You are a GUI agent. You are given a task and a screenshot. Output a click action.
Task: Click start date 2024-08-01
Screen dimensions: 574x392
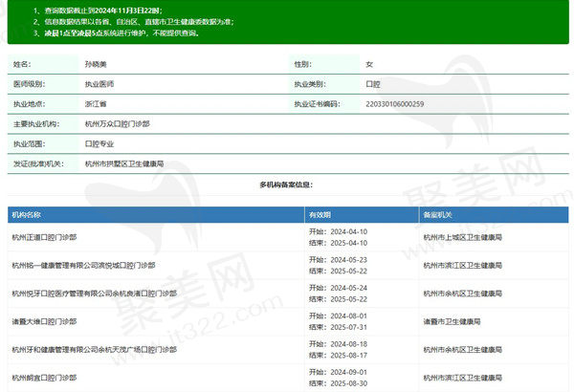[349, 316]
